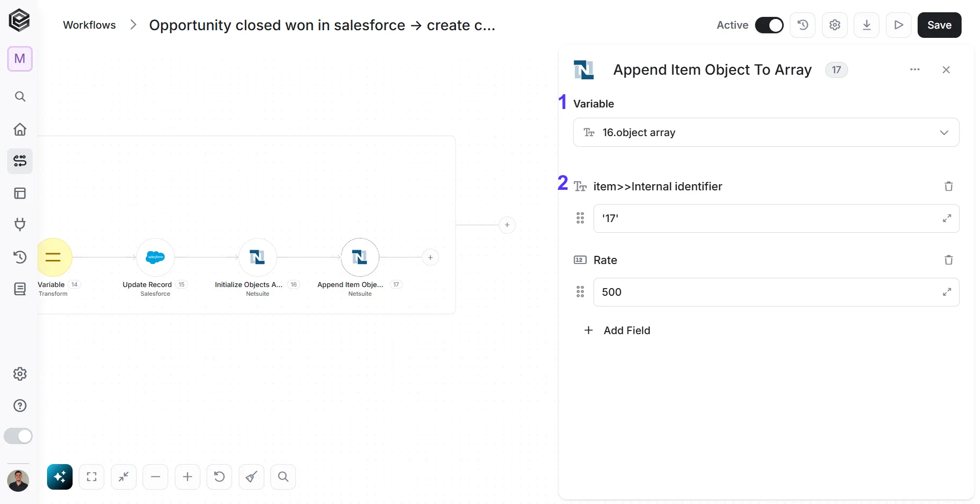Expand the 16.object array variable dropdown

point(766,133)
